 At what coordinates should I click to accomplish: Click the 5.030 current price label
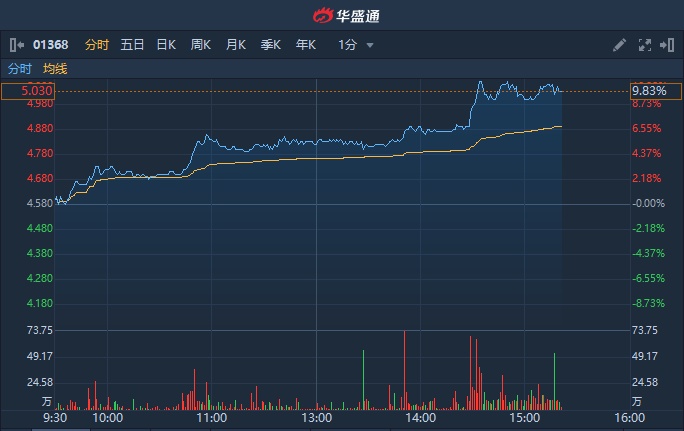pos(27,91)
